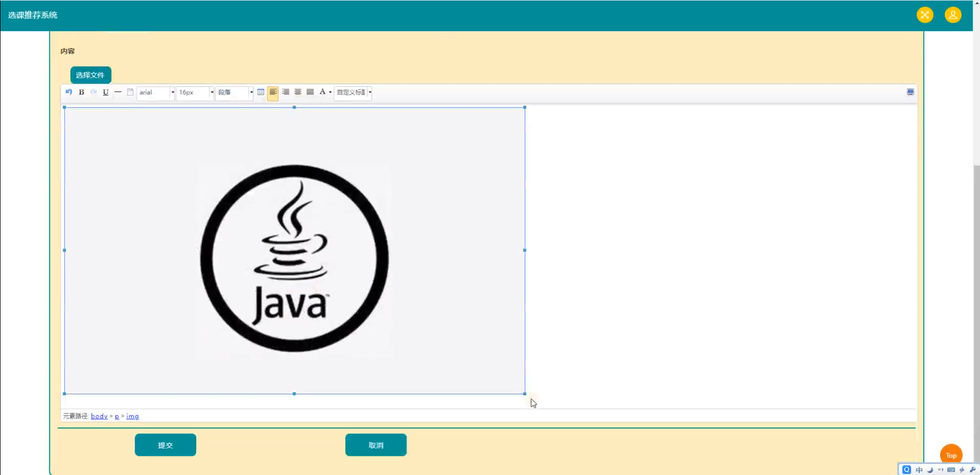The image size is (980, 475).
Task: Jump to the body element path
Action: point(99,416)
